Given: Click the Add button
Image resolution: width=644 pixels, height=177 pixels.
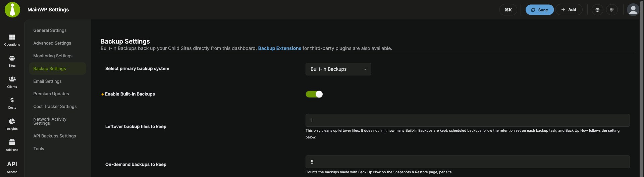Looking at the screenshot, I should pyautogui.click(x=569, y=10).
